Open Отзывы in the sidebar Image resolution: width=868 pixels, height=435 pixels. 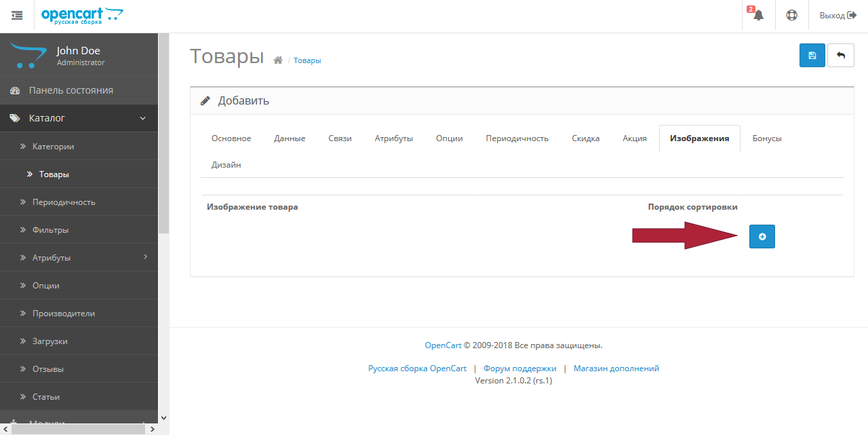[x=79, y=369]
